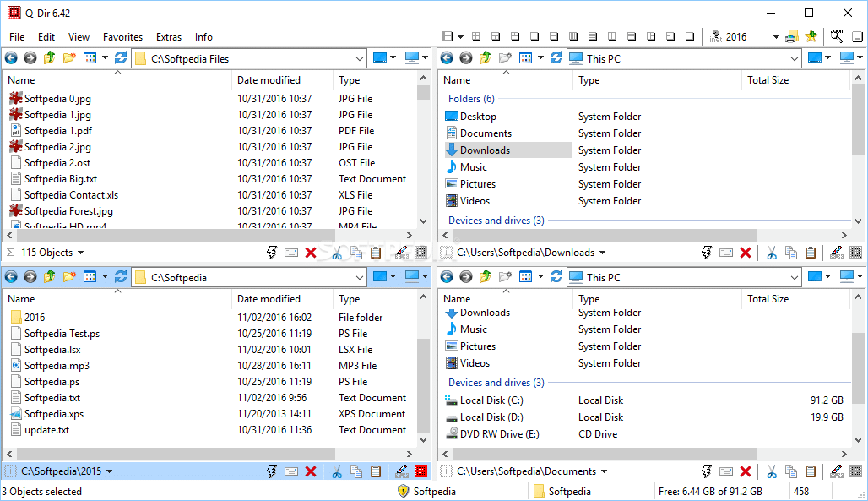
Task: Toggle the selection grid icon in top-left pane
Action: 420,252
